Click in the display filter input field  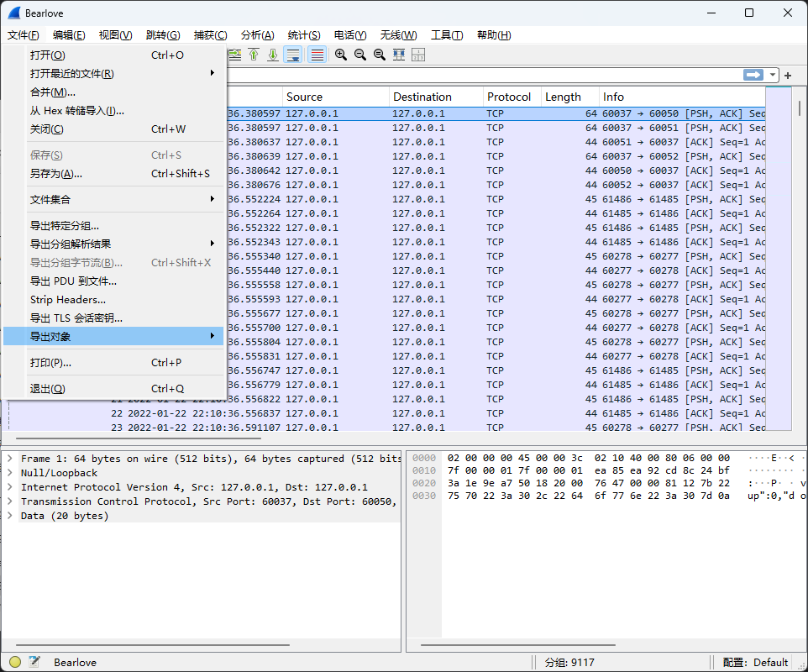(485, 76)
